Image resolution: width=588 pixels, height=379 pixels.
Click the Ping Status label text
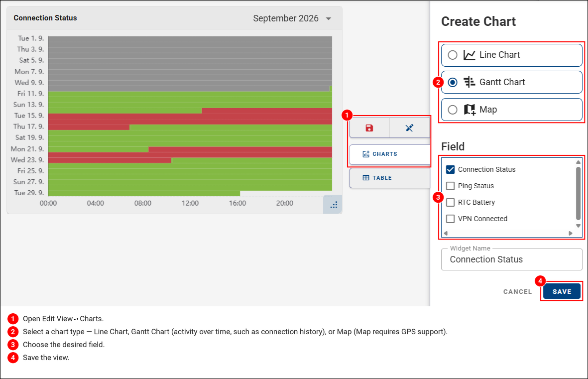476,186
